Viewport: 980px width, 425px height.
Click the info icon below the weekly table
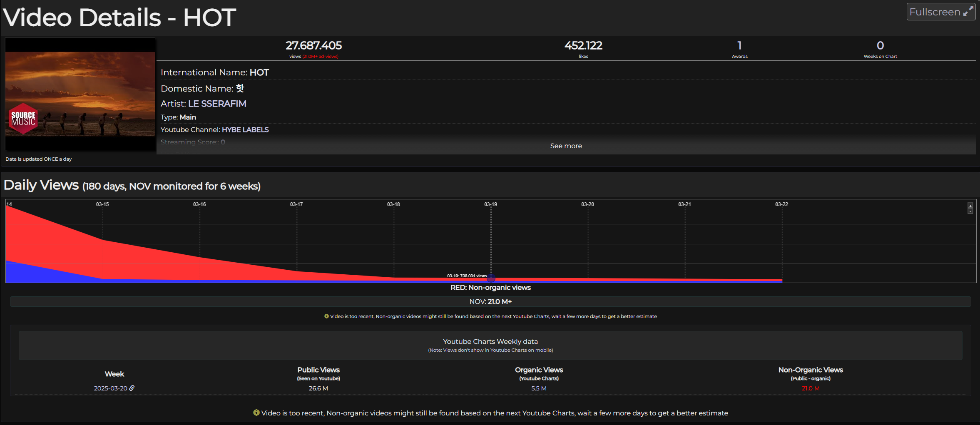click(256, 413)
